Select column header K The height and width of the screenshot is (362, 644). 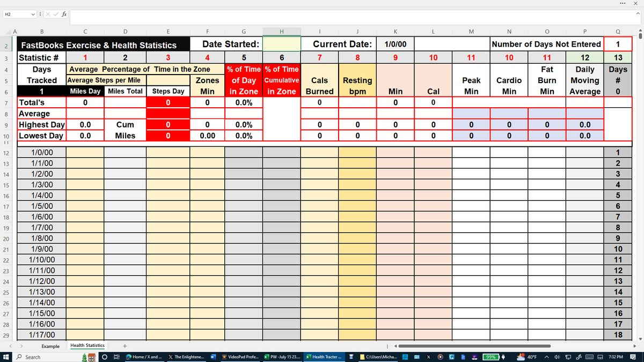pyautogui.click(x=395, y=31)
